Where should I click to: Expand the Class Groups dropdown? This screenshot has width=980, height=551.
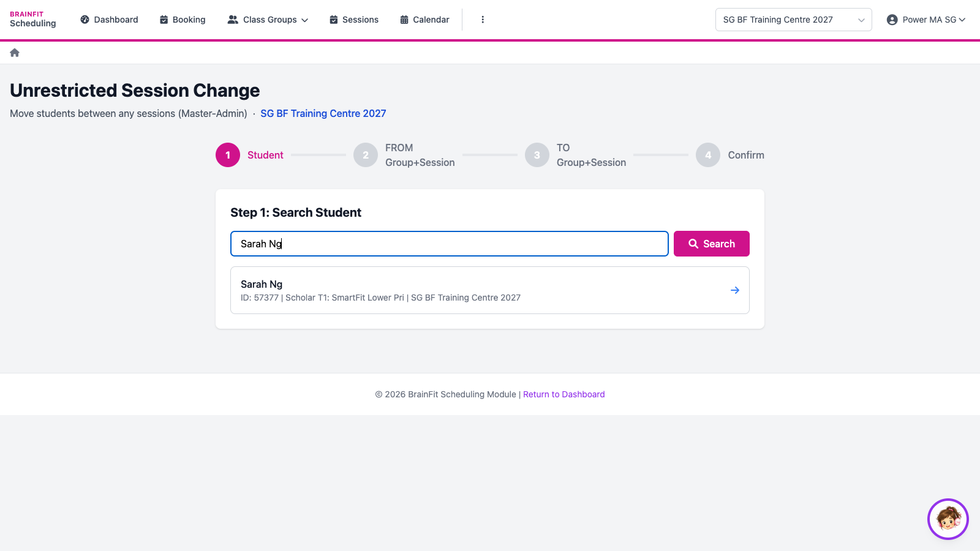click(268, 20)
